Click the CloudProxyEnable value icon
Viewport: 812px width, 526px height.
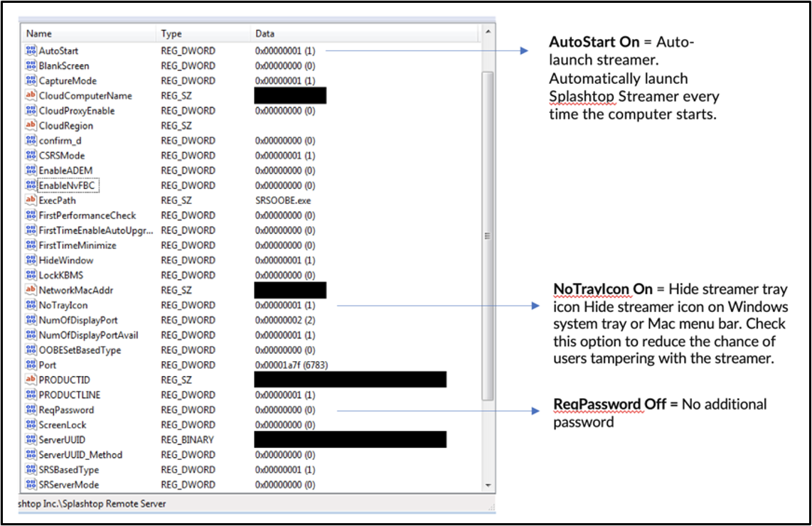(x=31, y=111)
